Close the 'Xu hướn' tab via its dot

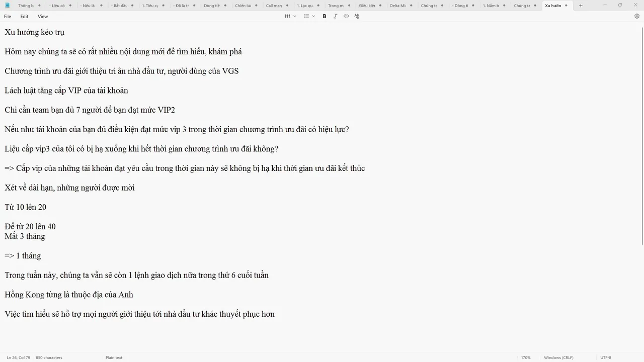[x=566, y=6]
